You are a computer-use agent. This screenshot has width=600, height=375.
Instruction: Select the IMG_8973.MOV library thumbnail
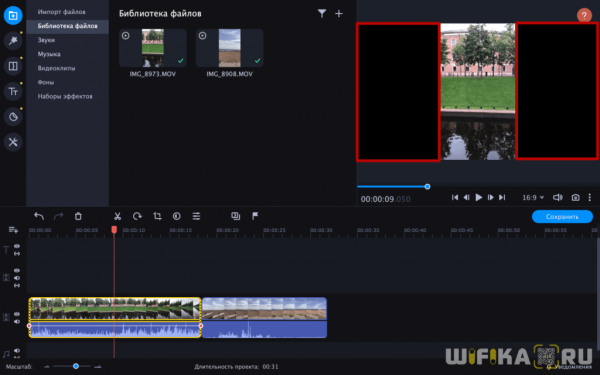click(x=153, y=48)
